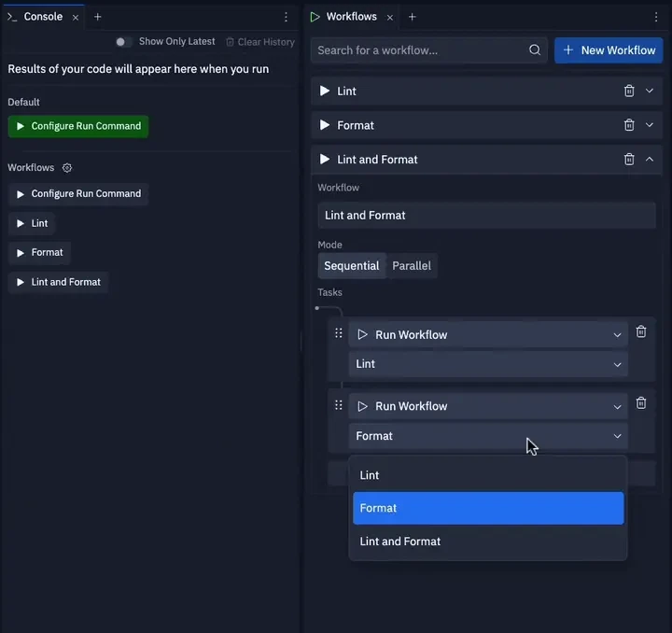
Task: Click the search magnifier icon
Action: [535, 50]
